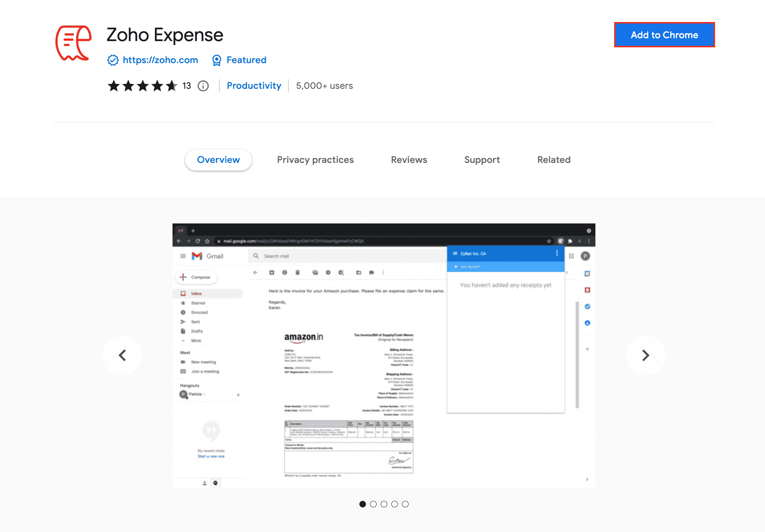Click the info icon beside the rating
Image resolution: width=765 pixels, height=532 pixels.
pyautogui.click(x=203, y=85)
